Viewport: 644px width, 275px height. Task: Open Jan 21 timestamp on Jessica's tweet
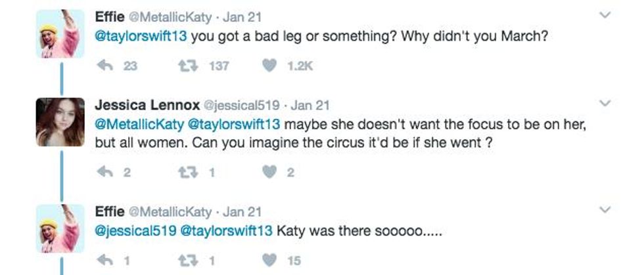point(310,105)
